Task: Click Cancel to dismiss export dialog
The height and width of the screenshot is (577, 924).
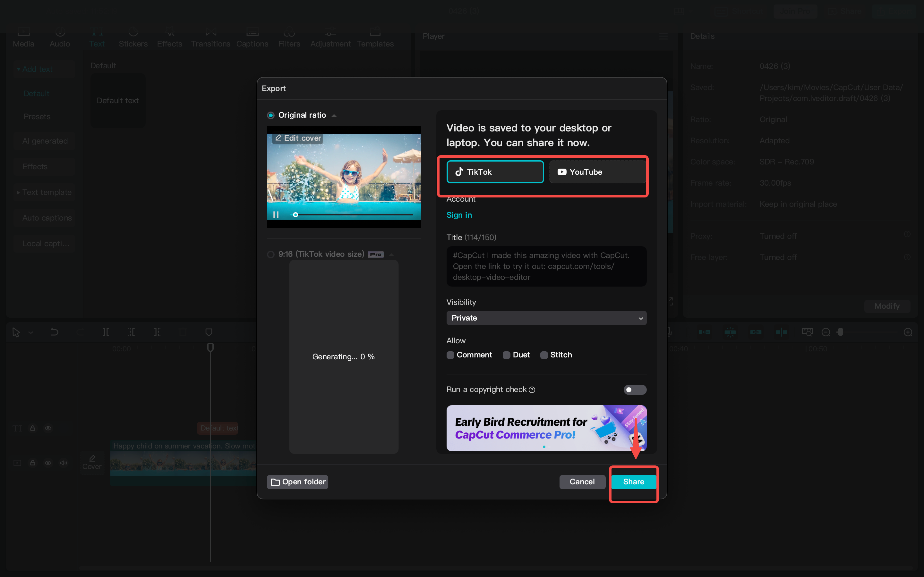Action: 582,481
